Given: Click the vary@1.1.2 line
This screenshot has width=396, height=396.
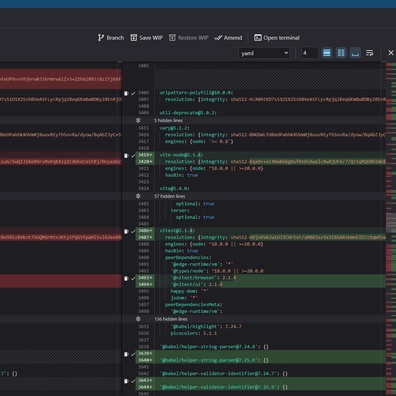Looking at the screenshot, I should [x=174, y=128].
